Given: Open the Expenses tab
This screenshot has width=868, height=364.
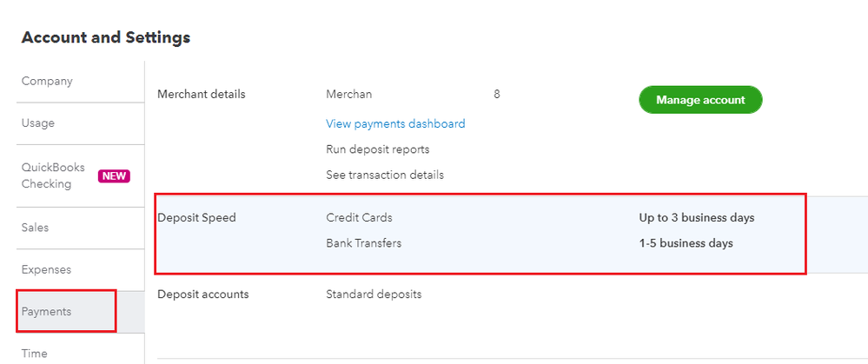Looking at the screenshot, I should pos(46,270).
